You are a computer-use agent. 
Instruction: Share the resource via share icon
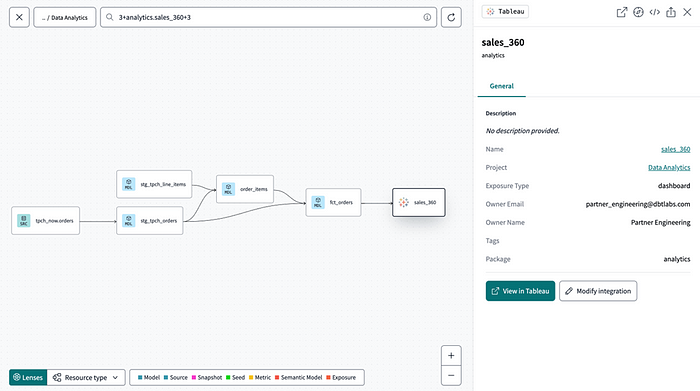click(671, 12)
